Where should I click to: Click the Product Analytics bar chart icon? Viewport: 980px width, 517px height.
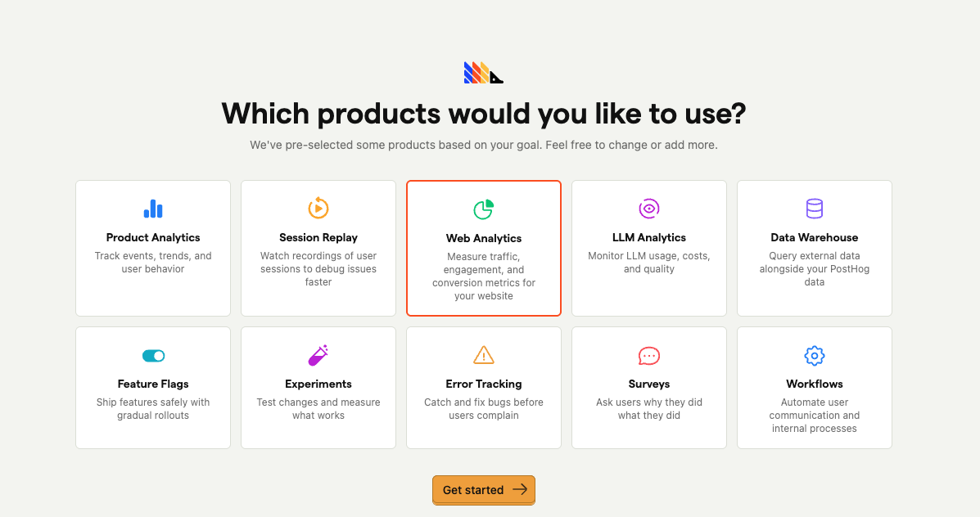(x=153, y=209)
